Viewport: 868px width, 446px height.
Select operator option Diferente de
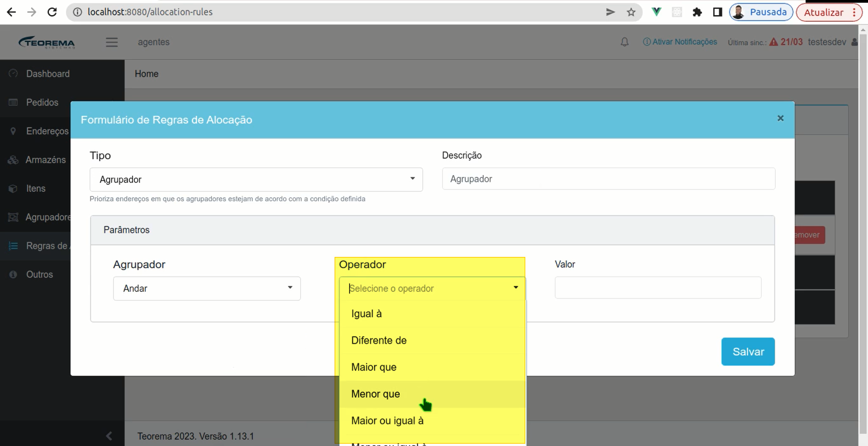(433, 340)
